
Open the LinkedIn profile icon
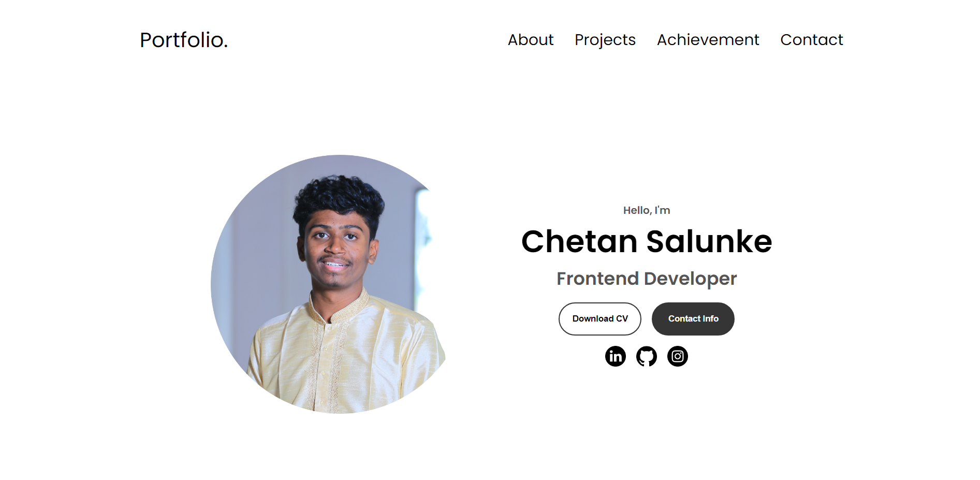615,356
